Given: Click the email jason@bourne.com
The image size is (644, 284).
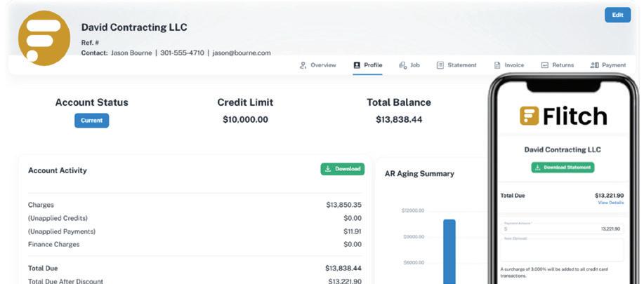Looking at the screenshot, I should [242, 53].
